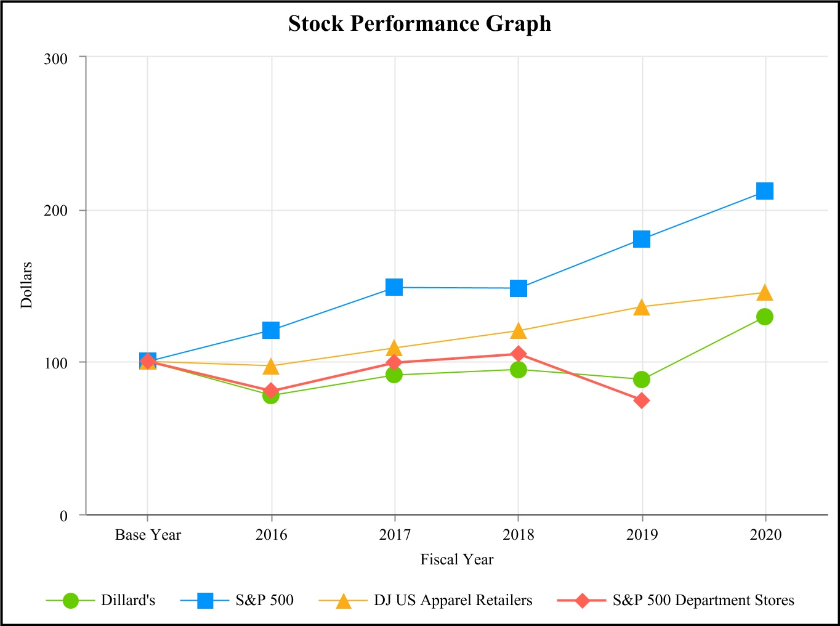The width and height of the screenshot is (840, 626).
Task: Click the Dollars y-axis title
Action: click(26, 285)
